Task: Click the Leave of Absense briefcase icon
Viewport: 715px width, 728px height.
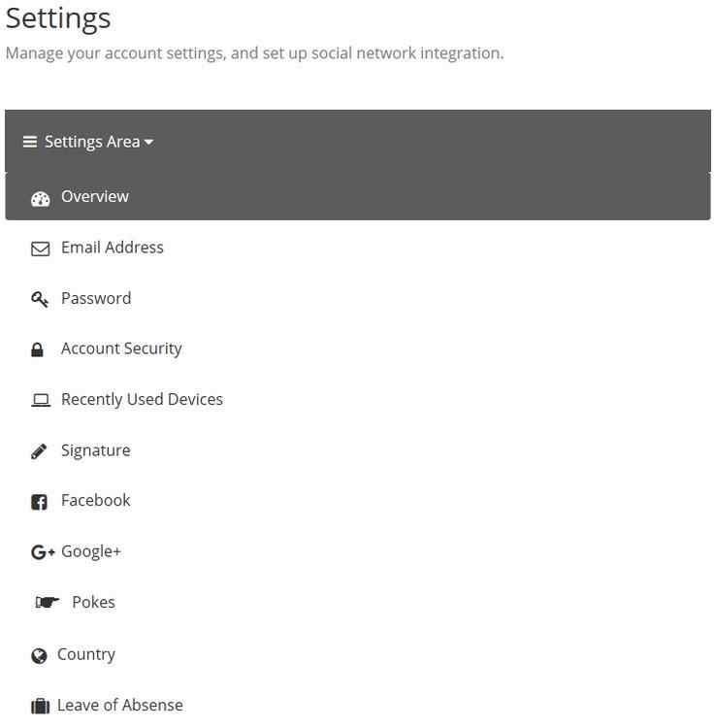Action: tap(40, 706)
